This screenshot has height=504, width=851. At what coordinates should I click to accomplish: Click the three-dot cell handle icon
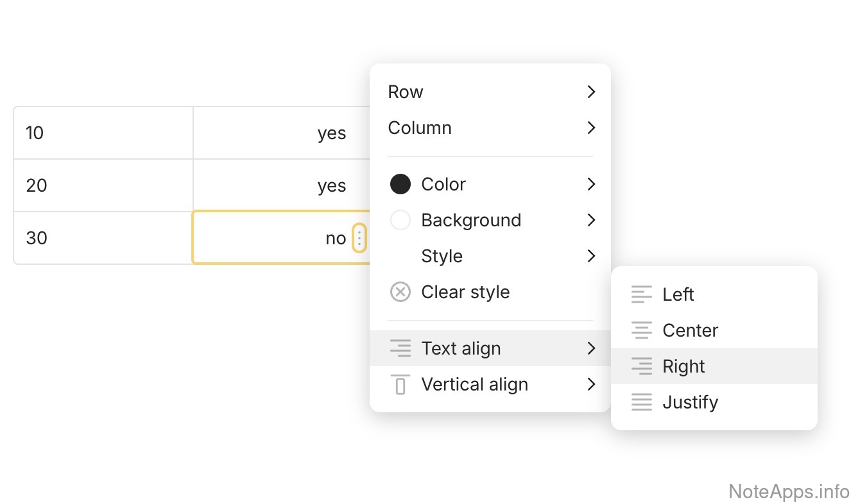click(x=359, y=239)
